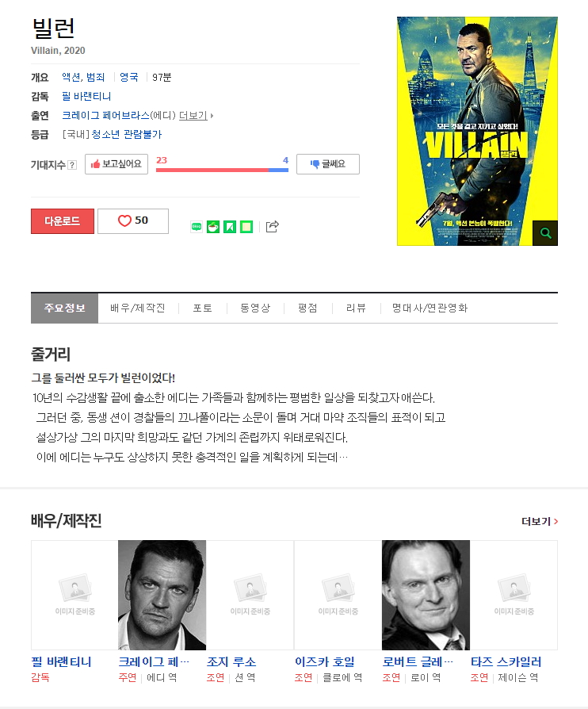
Task: Expand cast list with 더보기 arrow
Action: click(x=197, y=116)
